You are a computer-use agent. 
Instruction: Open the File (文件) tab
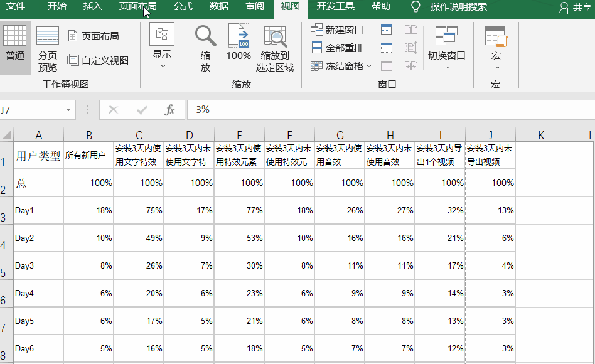coord(16,6)
